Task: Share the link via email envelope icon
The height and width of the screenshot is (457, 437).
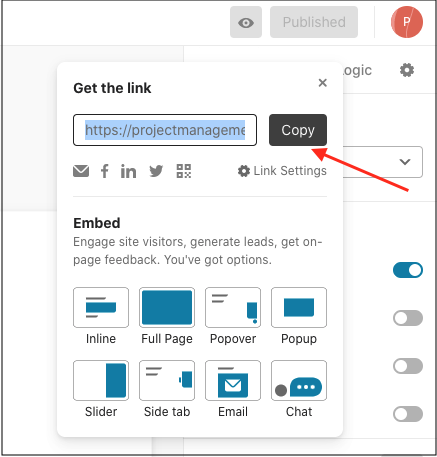Action: 81,171
